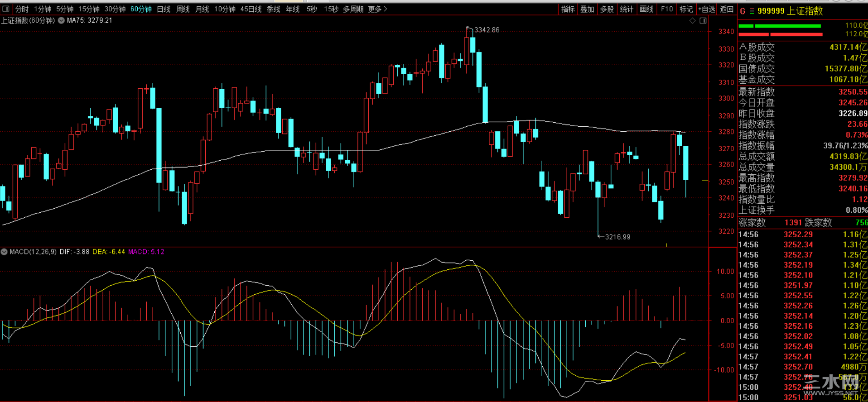
Task: Select the 45日线 period tab
Action: tap(251, 9)
